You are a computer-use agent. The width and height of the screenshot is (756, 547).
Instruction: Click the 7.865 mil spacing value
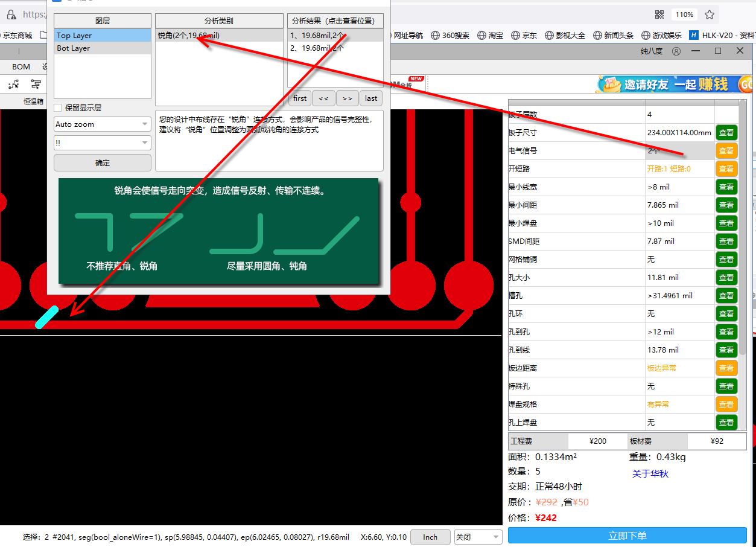click(662, 205)
